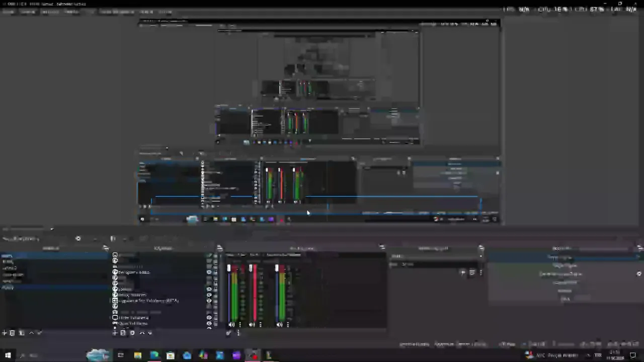The height and width of the screenshot is (362, 644).
Task: Open the Sahne Koleksiyonu menu
Action: tap(117, 12)
